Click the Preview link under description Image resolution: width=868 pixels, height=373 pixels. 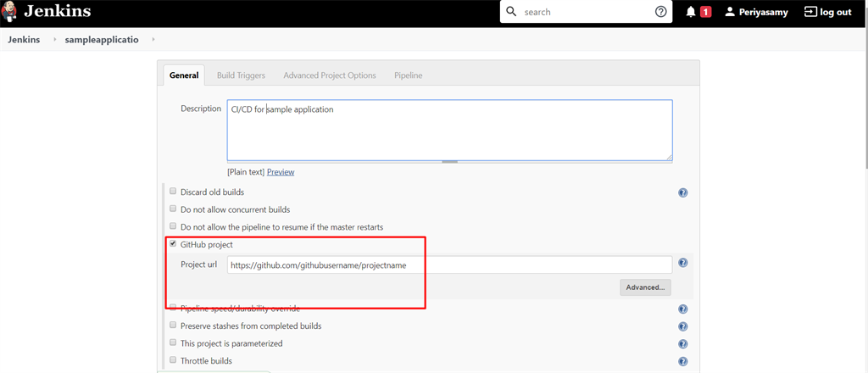(x=281, y=172)
